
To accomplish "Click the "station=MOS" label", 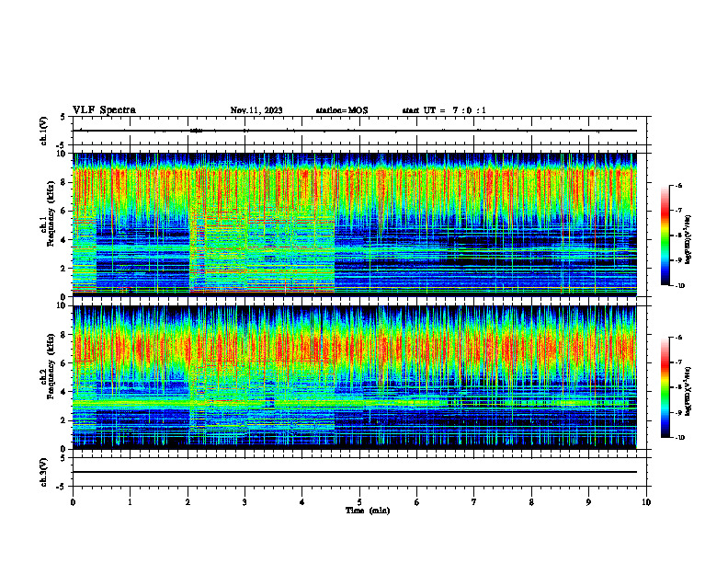I will [x=342, y=110].
